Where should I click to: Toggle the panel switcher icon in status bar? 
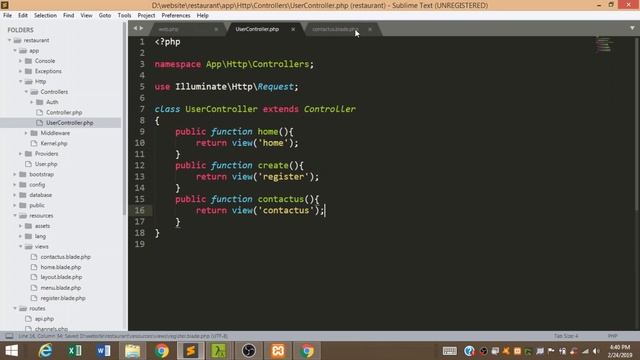[x=9, y=336]
